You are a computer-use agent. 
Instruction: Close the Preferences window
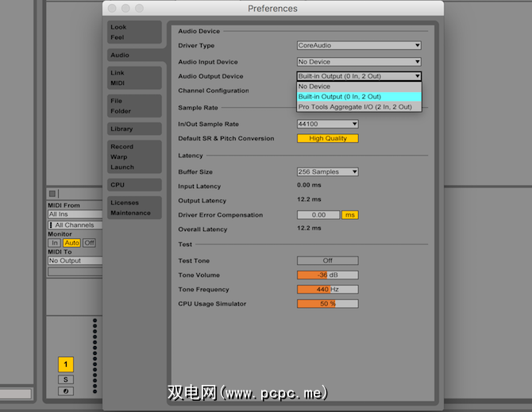click(x=112, y=8)
